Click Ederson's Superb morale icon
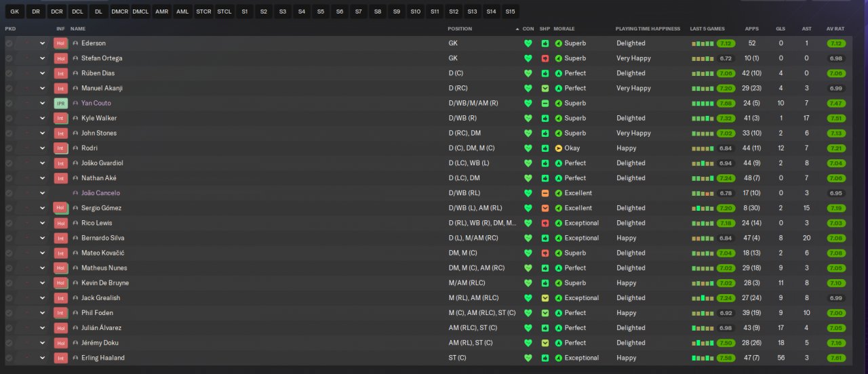868x374 pixels. (559, 43)
